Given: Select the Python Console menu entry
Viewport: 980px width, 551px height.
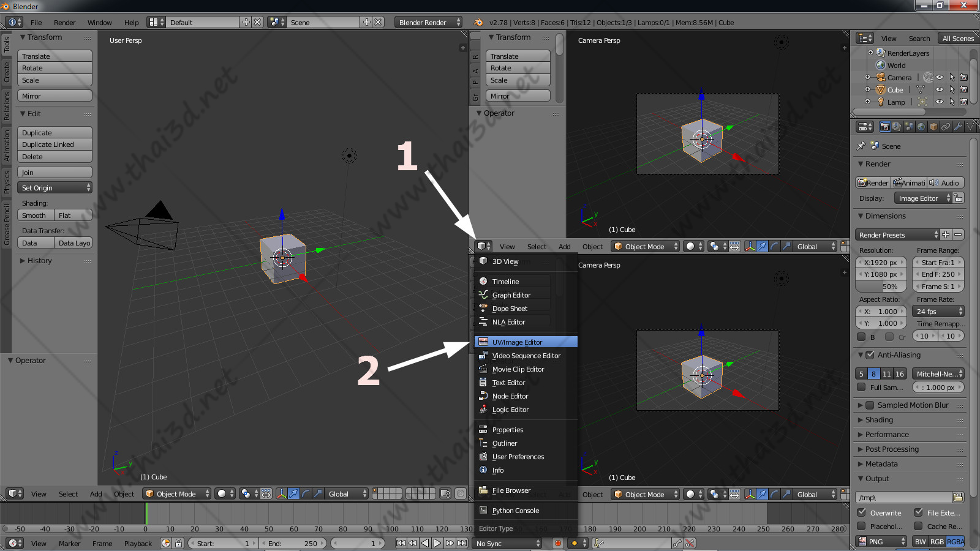Looking at the screenshot, I should 516,511.
